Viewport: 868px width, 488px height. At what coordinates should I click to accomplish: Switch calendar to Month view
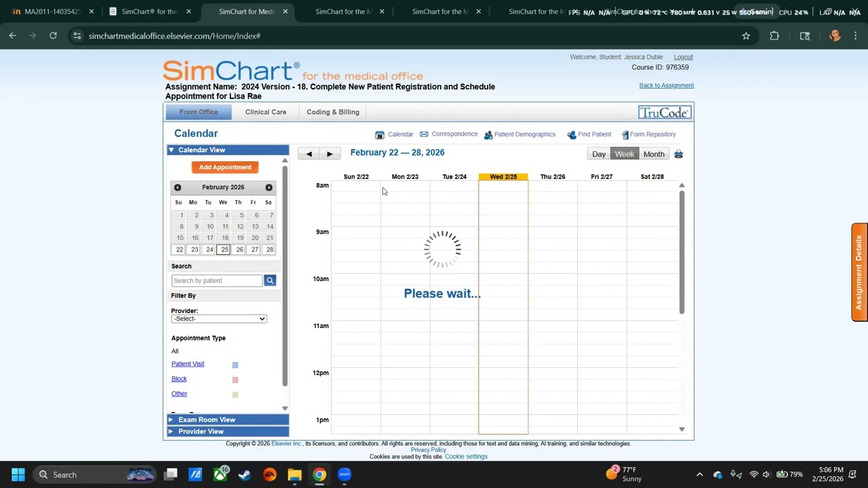[654, 155]
